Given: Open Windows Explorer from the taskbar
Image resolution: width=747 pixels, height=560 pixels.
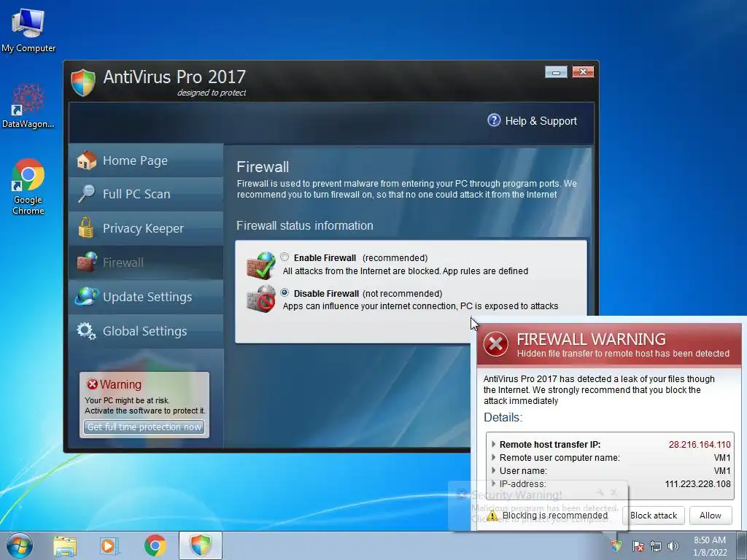Looking at the screenshot, I should click(64, 546).
